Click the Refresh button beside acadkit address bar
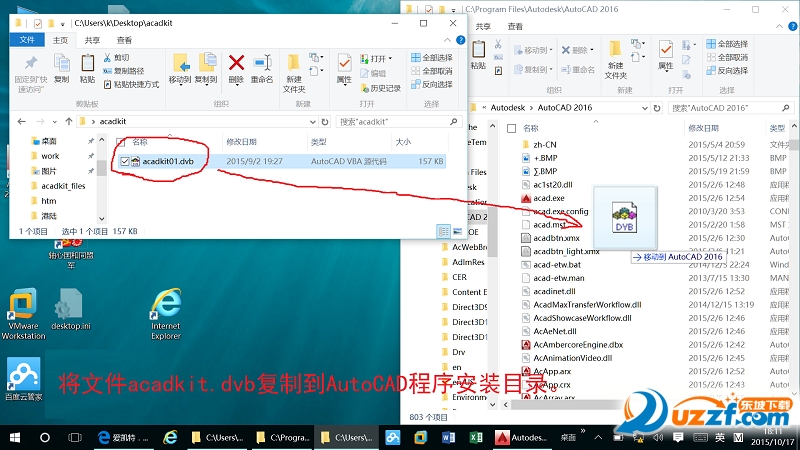This screenshot has width=800, height=450. pos(325,121)
